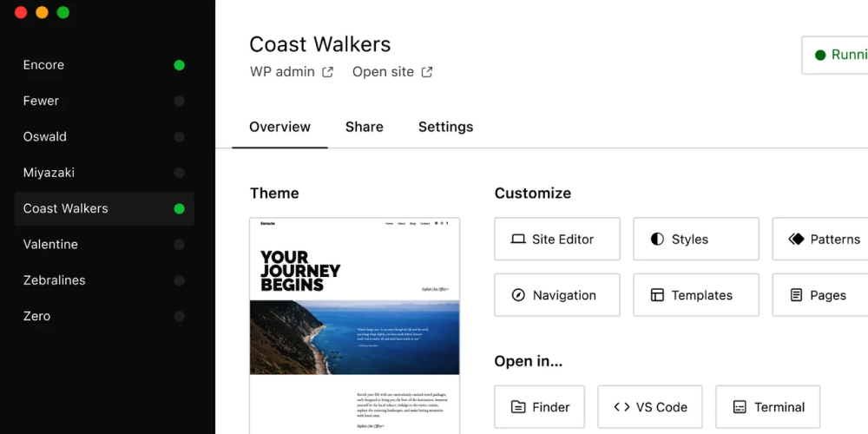This screenshot has width=868, height=434.
Task: Click the Templates layout icon
Action: coord(657,295)
